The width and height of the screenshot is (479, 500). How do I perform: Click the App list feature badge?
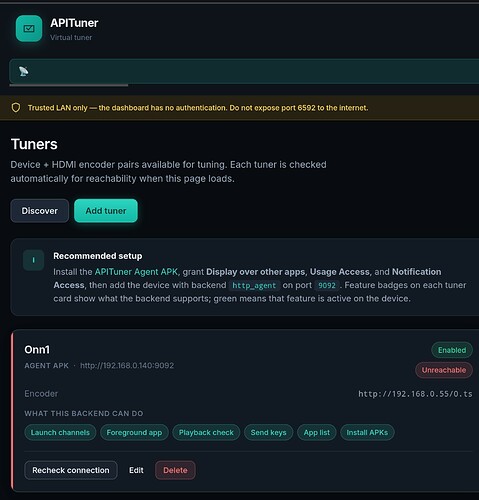tap(316, 432)
